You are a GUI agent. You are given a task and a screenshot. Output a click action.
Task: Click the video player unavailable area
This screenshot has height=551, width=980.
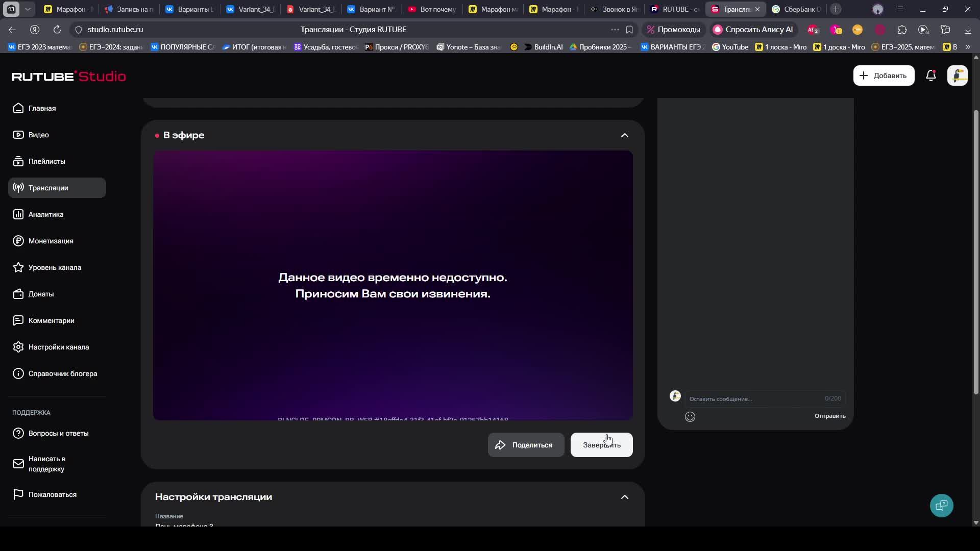[393, 286]
